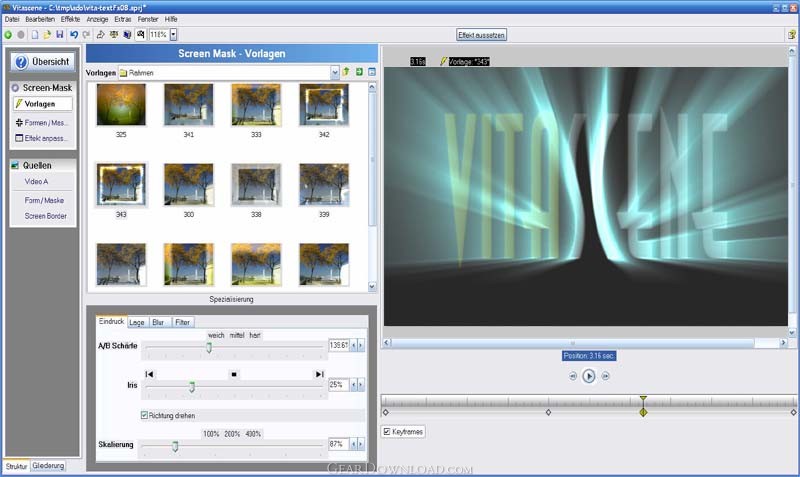Click the green import icon next to Vorlagen
The image size is (800, 477).
(359, 72)
